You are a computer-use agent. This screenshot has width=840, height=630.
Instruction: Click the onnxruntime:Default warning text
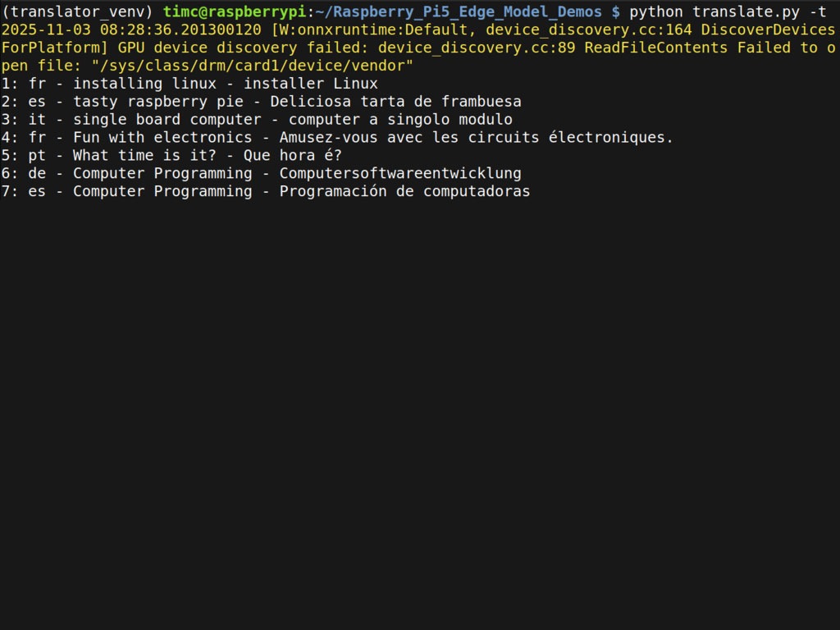(x=373, y=30)
